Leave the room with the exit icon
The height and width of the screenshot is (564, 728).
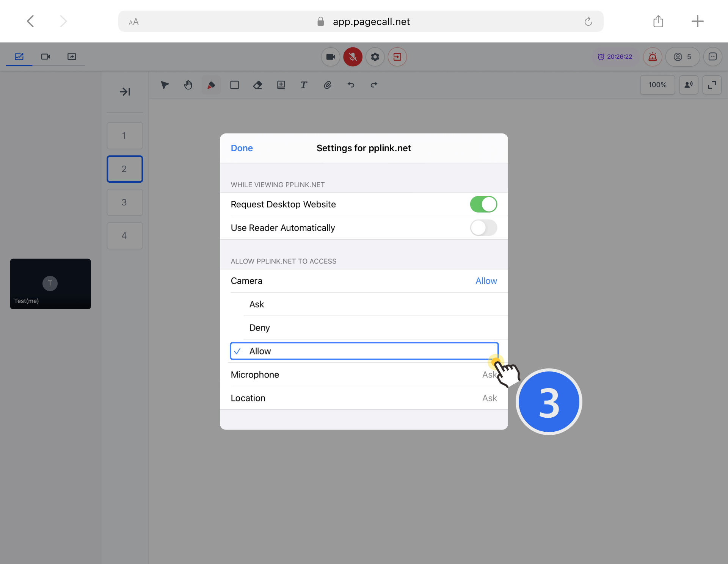[x=397, y=57]
